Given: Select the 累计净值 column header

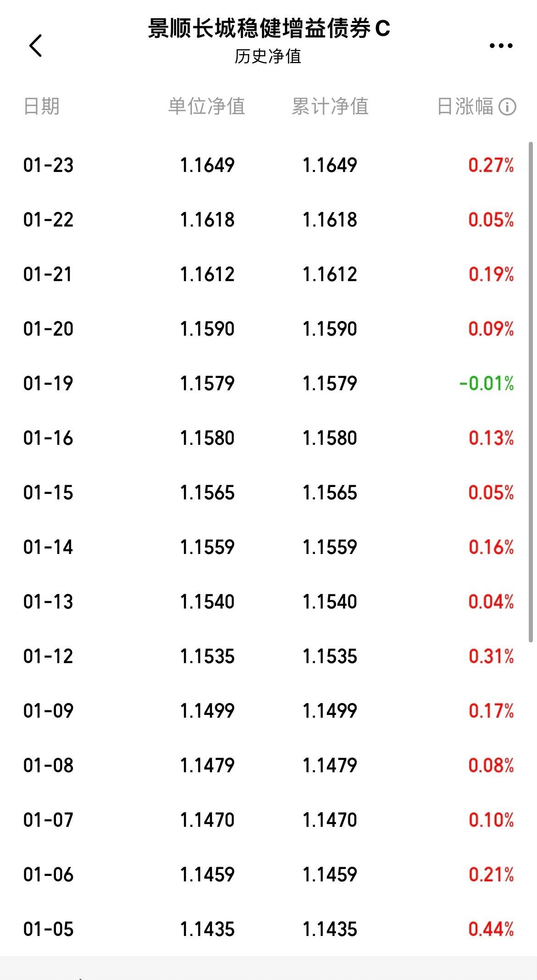Looking at the screenshot, I should pos(330,106).
